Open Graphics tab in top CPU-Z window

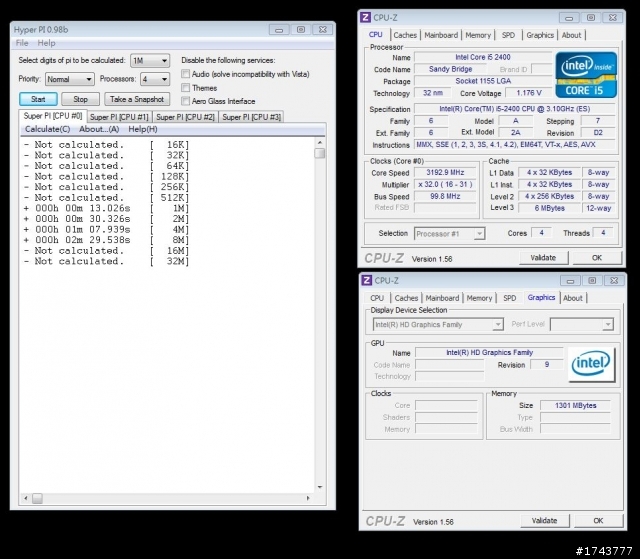click(540, 35)
